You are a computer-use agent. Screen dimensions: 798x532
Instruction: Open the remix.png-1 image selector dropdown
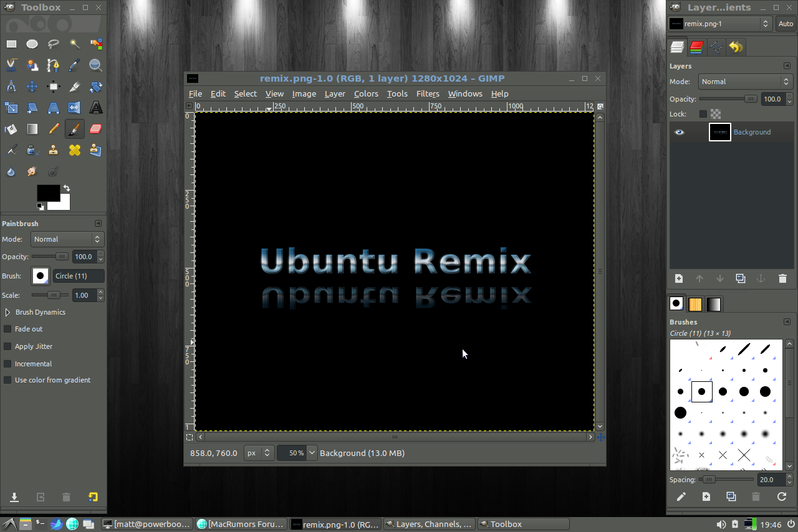(x=720, y=24)
